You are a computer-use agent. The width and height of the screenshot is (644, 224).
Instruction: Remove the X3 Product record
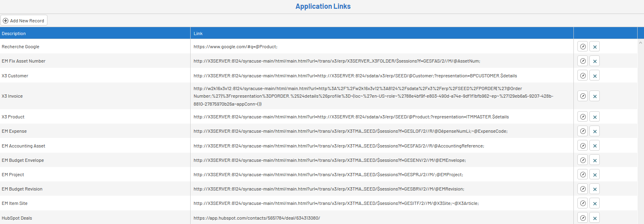(x=595, y=117)
